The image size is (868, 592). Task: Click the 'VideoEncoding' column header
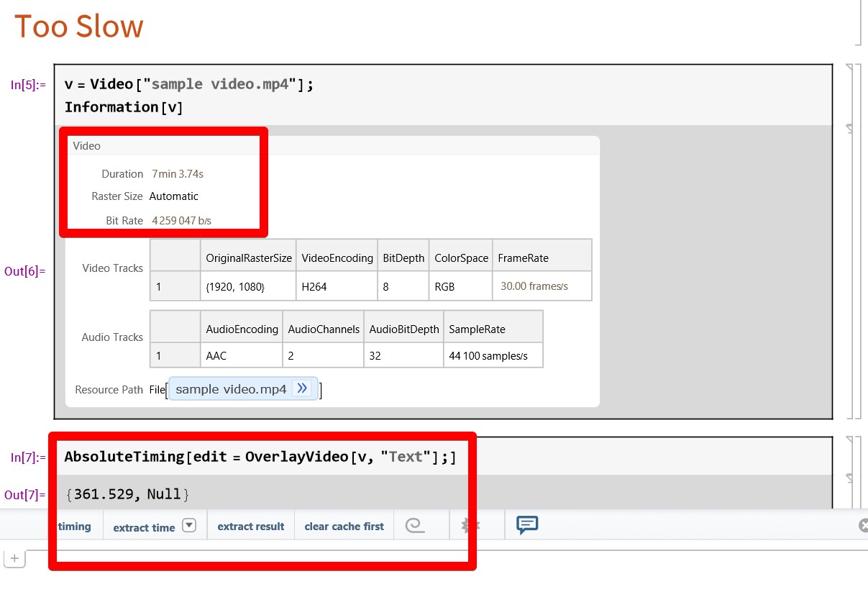pyautogui.click(x=337, y=258)
